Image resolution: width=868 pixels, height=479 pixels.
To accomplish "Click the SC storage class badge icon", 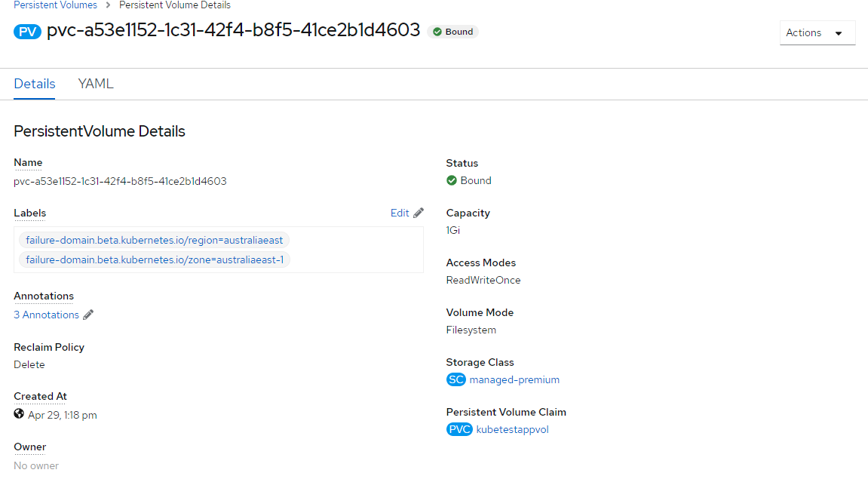I will [456, 379].
